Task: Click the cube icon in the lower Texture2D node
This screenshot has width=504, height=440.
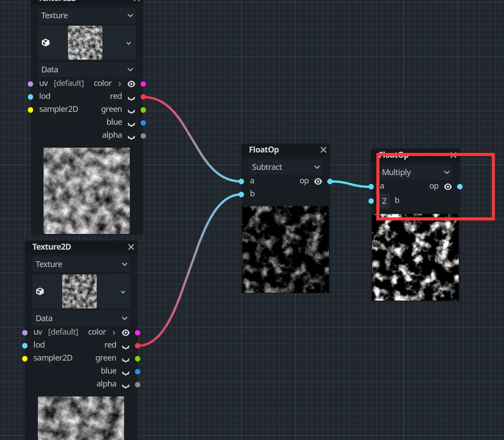Action: pyautogui.click(x=40, y=291)
